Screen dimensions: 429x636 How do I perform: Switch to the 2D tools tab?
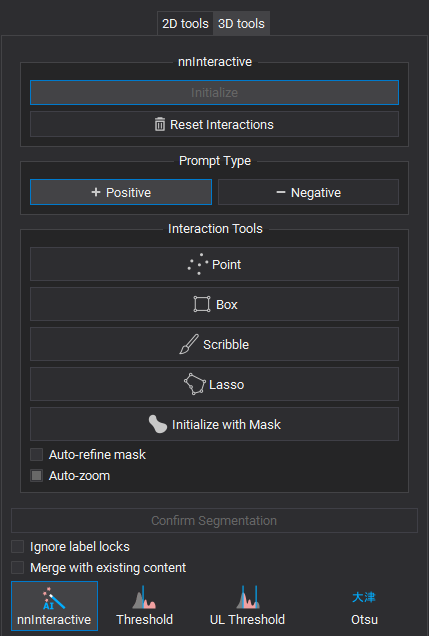coord(185,24)
